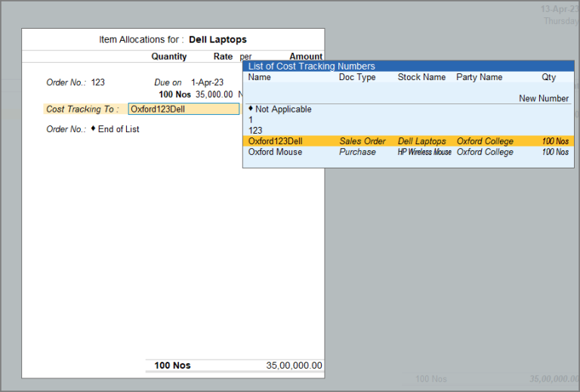Click total amount 35,00,000.00 in allocations panel
Viewport: 580px width, 392px height.
click(x=294, y=366)
